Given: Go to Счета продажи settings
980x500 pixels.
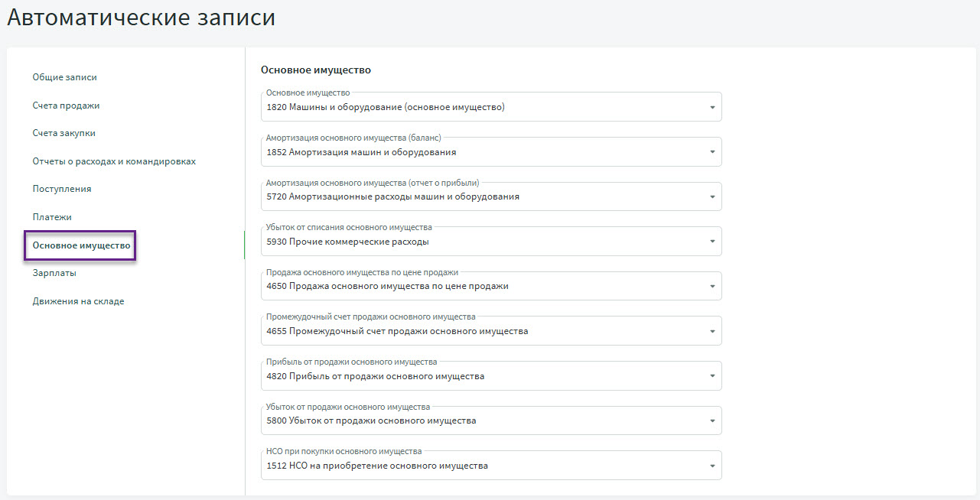Looking at the screenshot, I should pos(66,106).
